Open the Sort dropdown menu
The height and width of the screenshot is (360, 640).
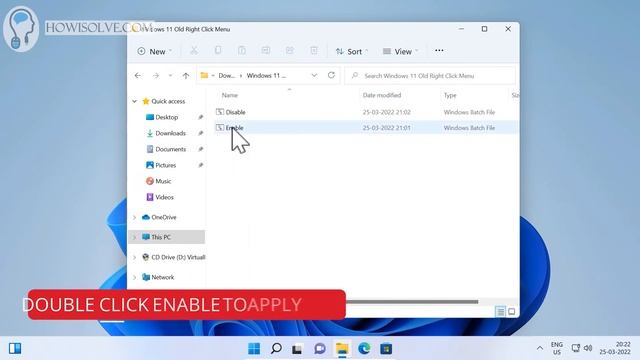pyautogui.click(x=351, y=51)
